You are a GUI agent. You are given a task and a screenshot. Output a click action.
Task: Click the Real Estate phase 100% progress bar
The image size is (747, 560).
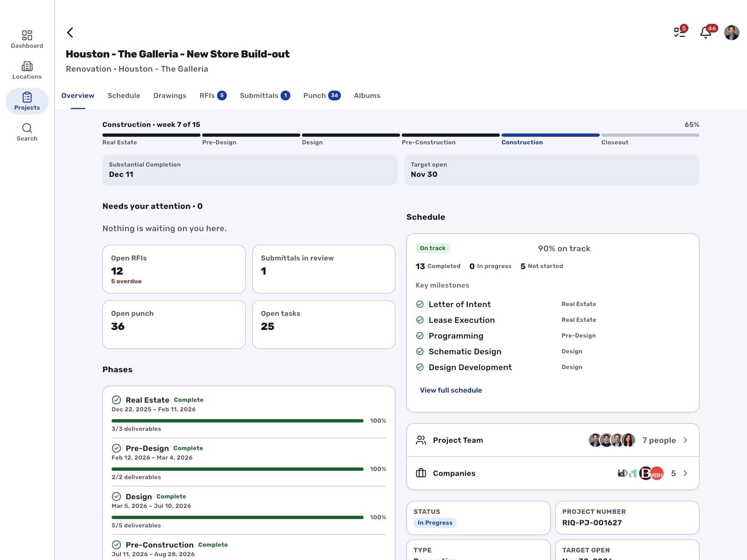[x=237, y=421]
